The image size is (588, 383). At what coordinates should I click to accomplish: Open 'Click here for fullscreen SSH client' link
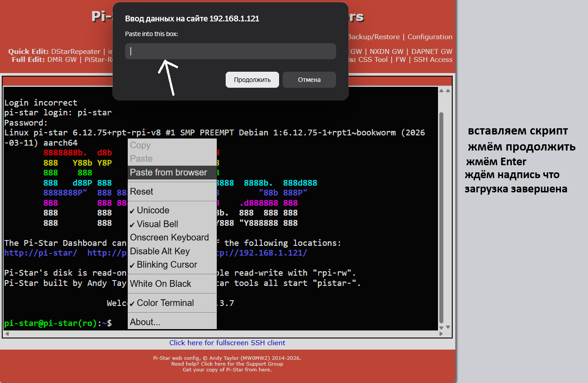point(227,342)
